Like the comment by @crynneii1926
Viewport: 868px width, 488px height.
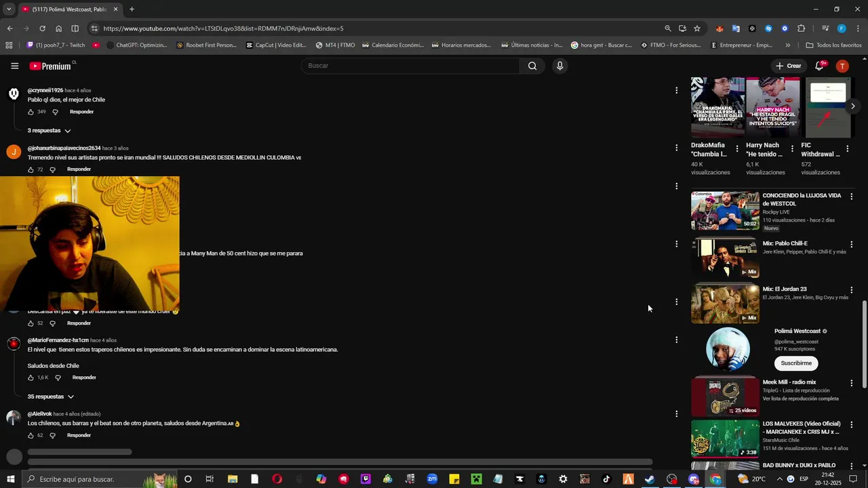pos(31,112)
